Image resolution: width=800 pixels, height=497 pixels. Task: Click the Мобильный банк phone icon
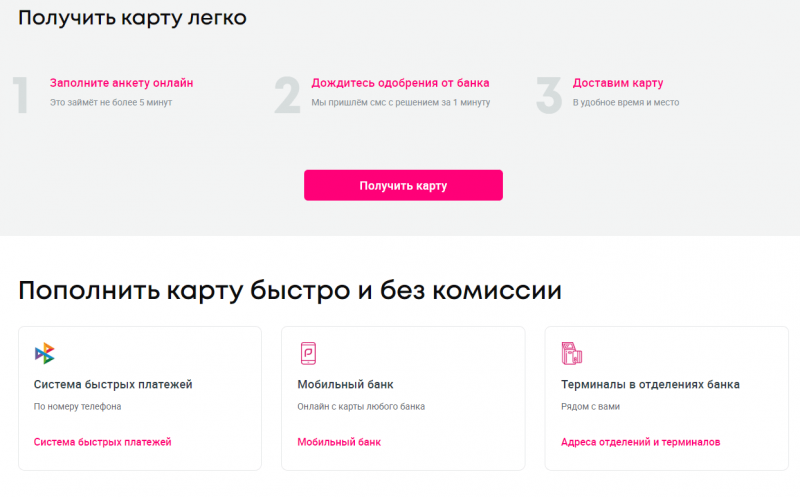click(x=308, y=353)
